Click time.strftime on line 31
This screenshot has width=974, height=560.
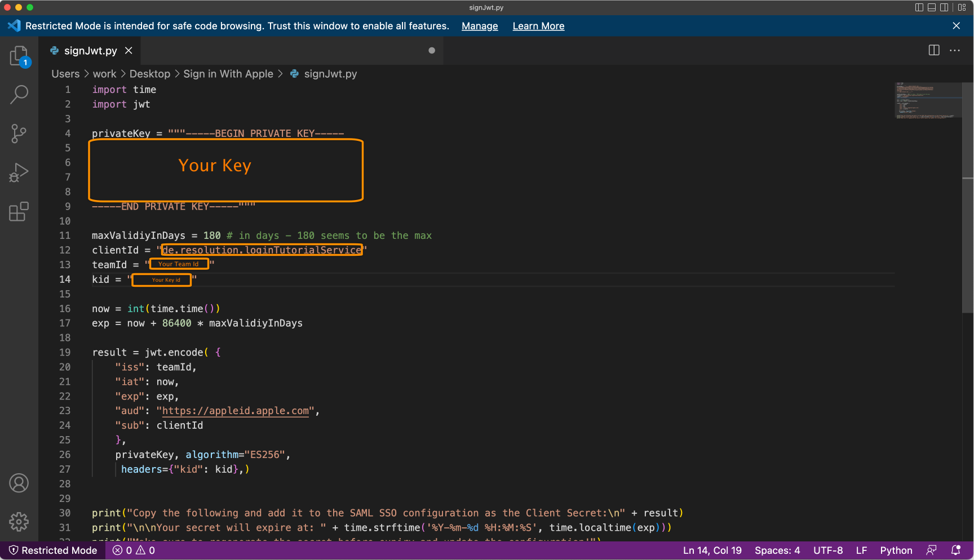[x=382, y=528]
